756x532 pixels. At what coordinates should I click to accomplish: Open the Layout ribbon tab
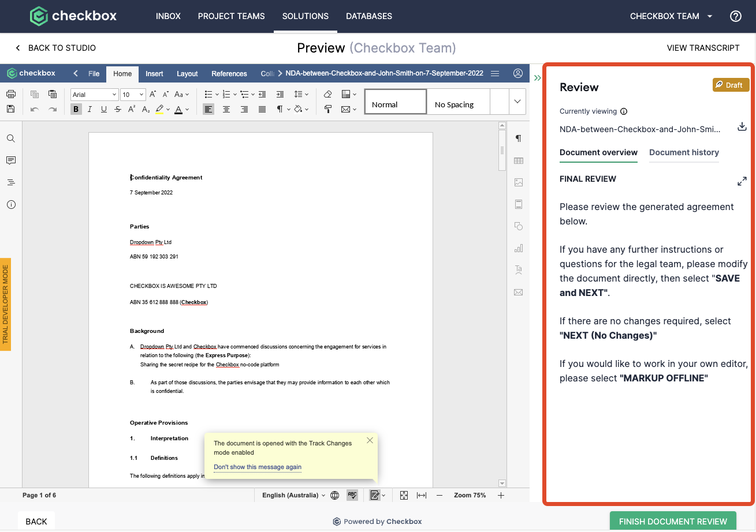(187, 74)
